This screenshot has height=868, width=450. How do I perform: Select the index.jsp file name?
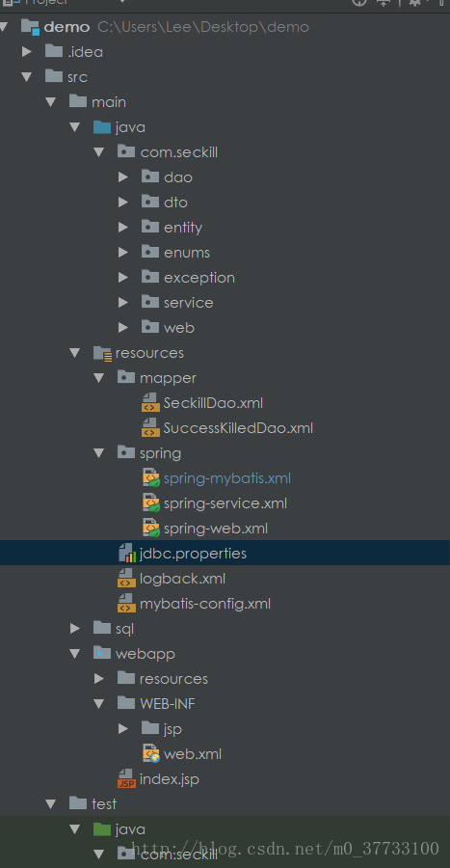coord(170,779)
